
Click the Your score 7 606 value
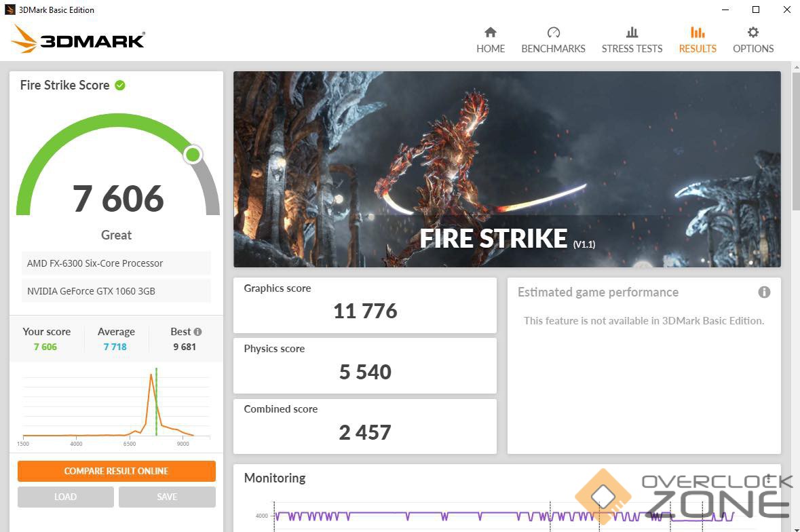45,347
